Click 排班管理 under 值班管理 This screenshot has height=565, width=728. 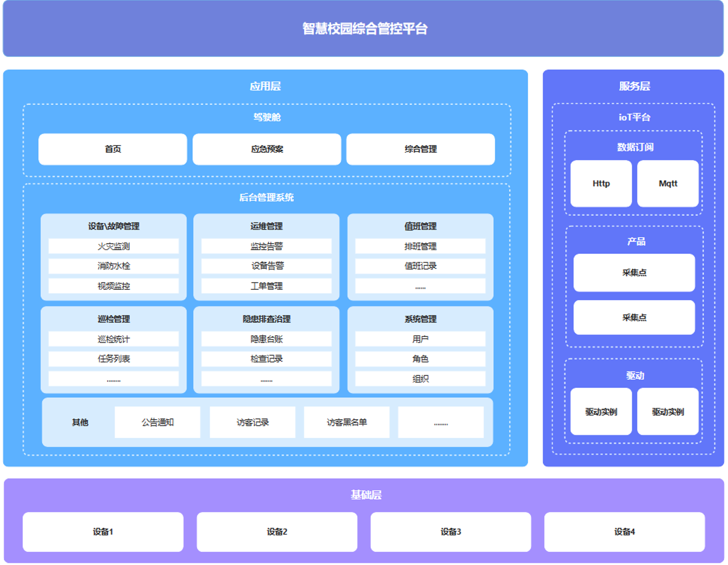420,247
